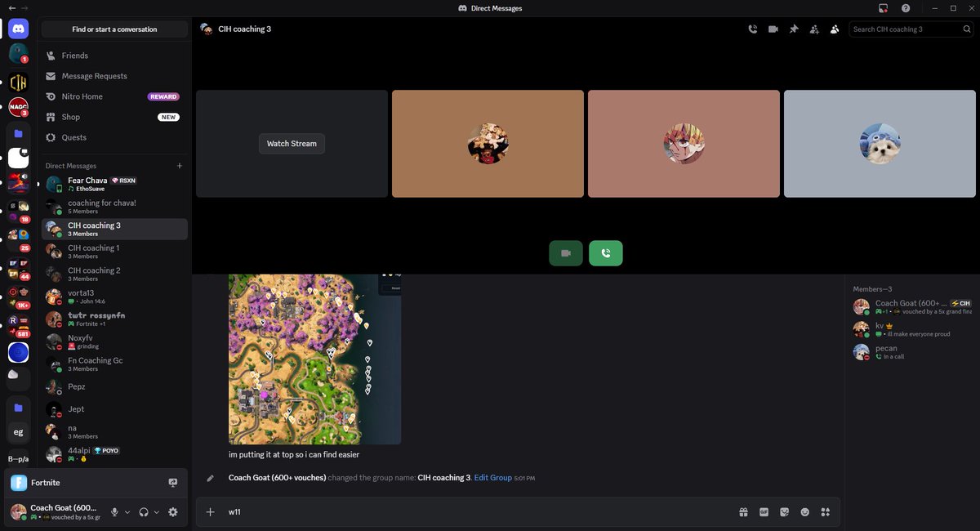Screen dimensions: 980x531
Task: Create a new direct message with the plus
Action: point(179,166)
